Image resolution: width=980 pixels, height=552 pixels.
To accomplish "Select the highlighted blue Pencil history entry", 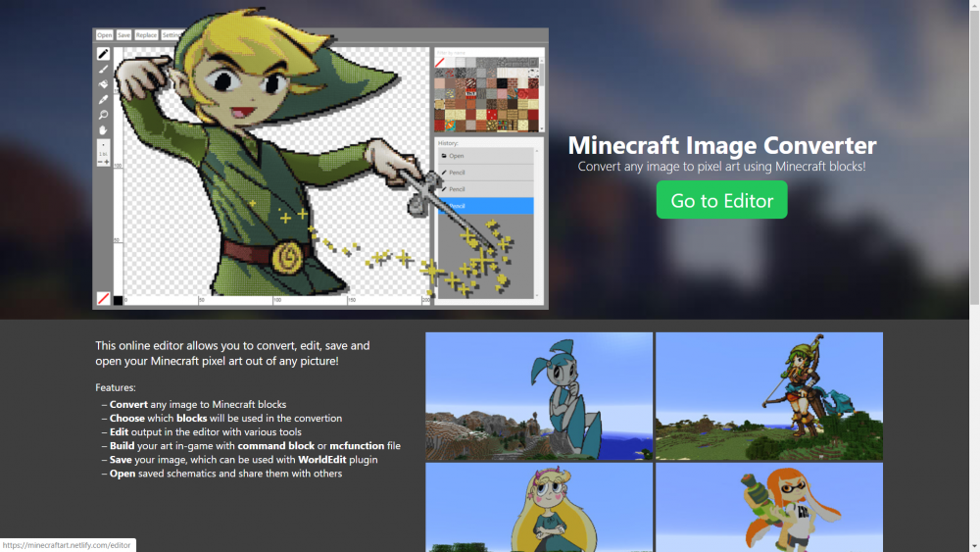I will pyautogui.click(x=486, y=206).
